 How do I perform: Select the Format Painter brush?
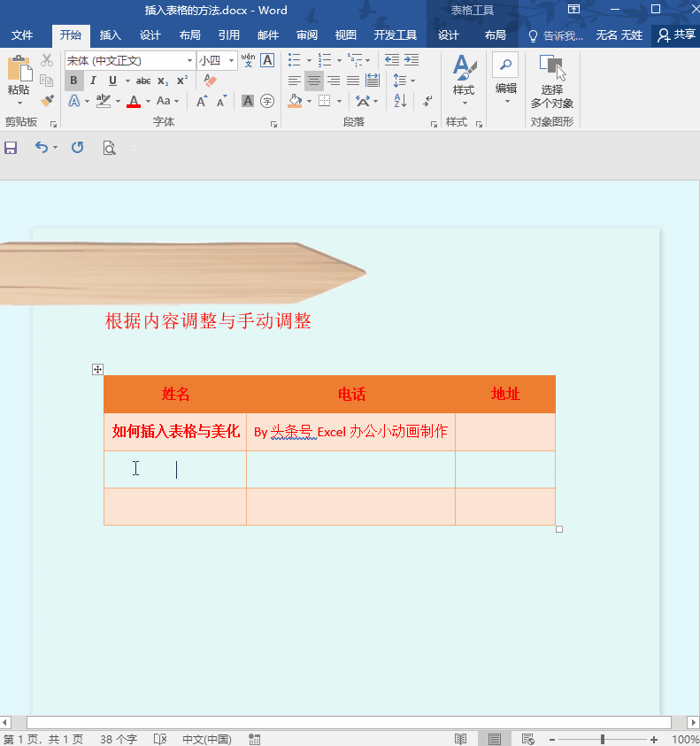[x=47, y=100]
